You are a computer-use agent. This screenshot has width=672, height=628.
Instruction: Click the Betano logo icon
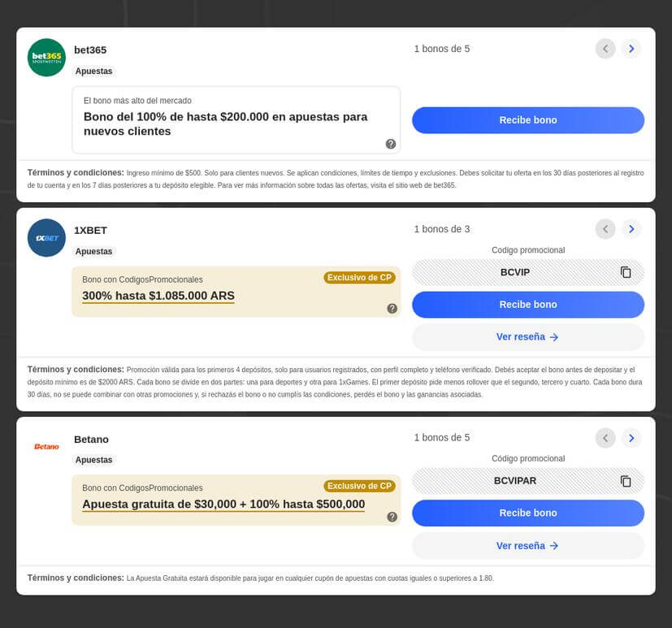click(x=46, y=446)
